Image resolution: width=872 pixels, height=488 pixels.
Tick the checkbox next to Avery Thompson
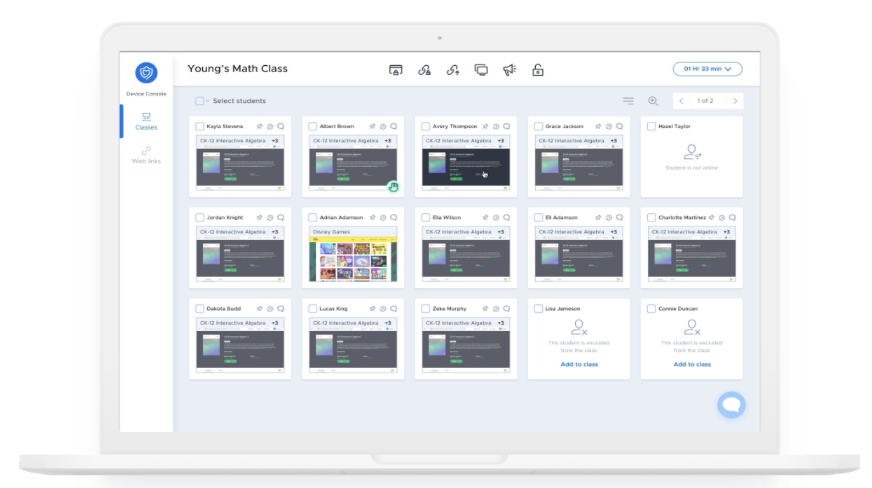click(x=425, y=126)
